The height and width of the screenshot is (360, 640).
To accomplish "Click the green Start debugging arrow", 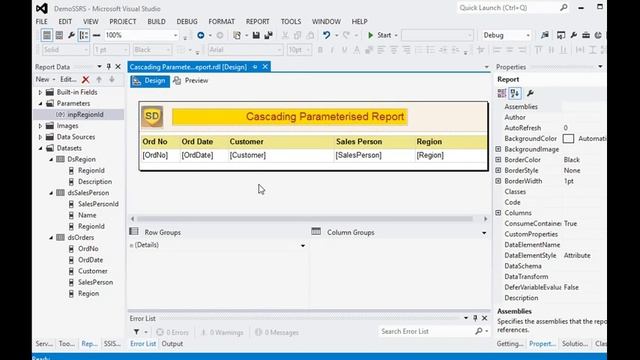I will (371, 36).
